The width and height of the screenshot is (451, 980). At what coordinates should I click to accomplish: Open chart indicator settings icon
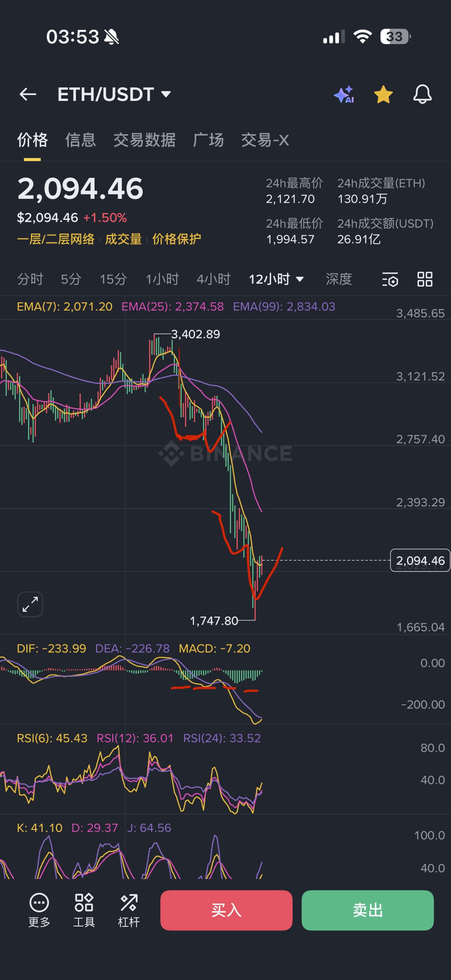pos(390,279)
